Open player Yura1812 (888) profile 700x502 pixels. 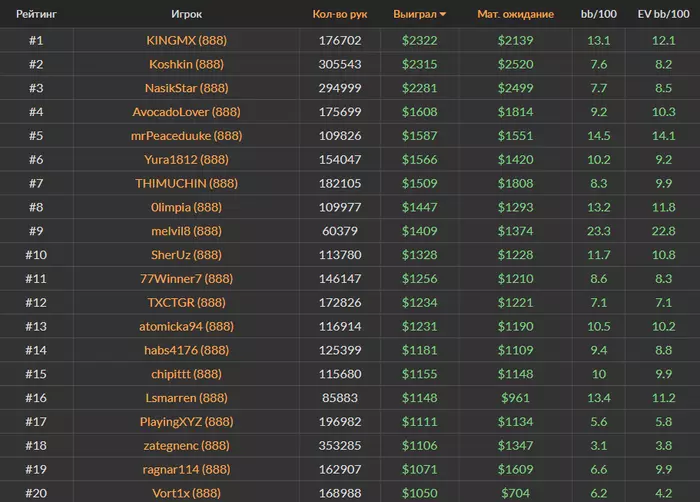[x=187, y=159]
